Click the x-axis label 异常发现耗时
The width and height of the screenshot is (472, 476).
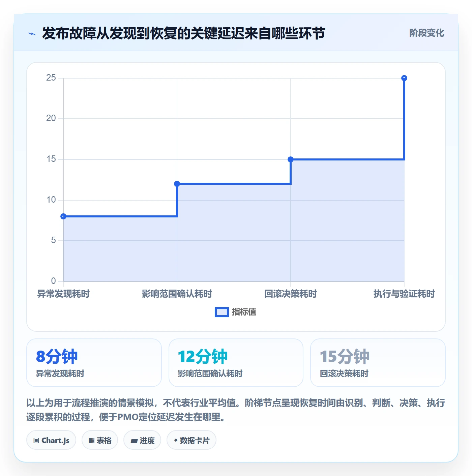click(x=63, y=294)
